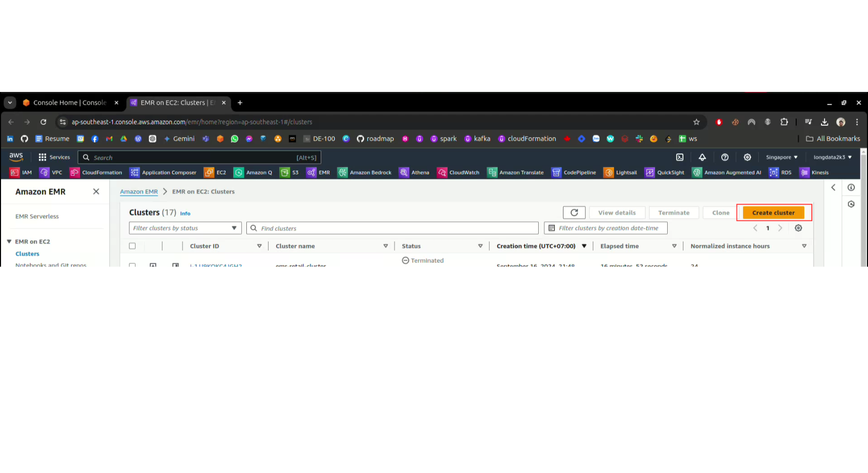The image size is (868, 473).
Task: Select all clusters header checkbox
Action: (133, 246)
